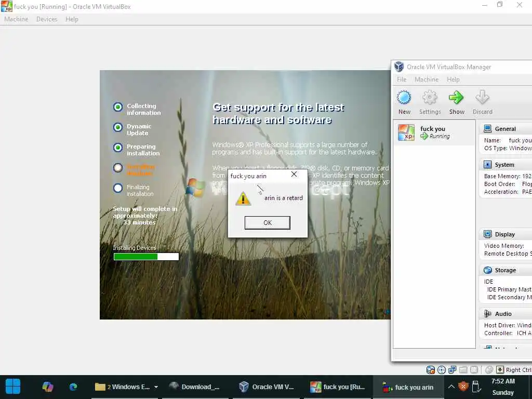Switch to the running VM taskbar button
The width and height of the screenshot is (532, 399).
click(x=338, y=387)
